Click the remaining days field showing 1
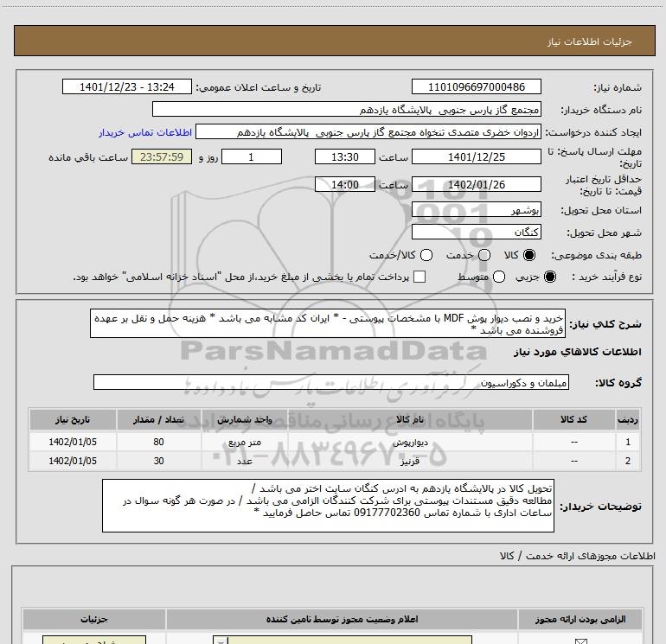 click(252, 156)
